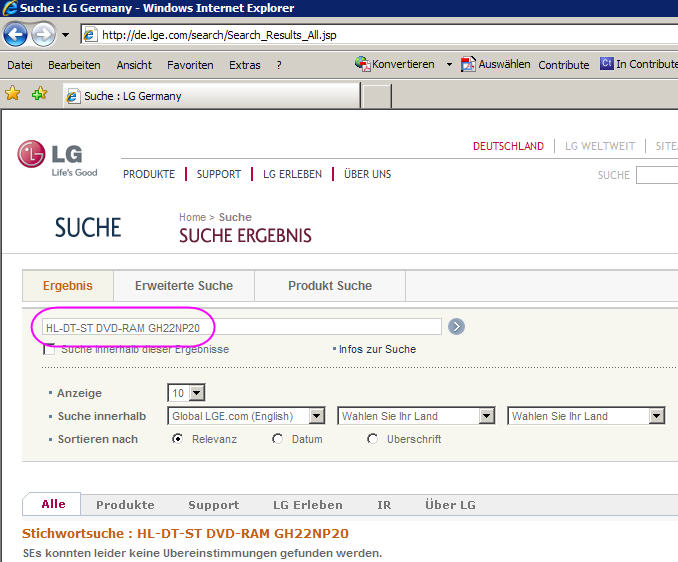
Task: Click the DEUTSCHLAND link
Action: (x=508, y=146)
